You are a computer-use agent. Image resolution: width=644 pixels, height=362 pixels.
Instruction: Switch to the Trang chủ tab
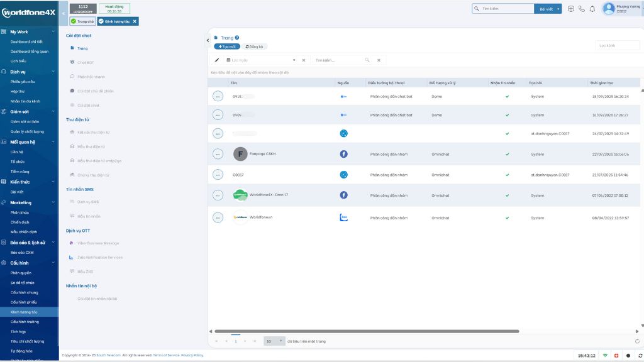tap(82, 21)
